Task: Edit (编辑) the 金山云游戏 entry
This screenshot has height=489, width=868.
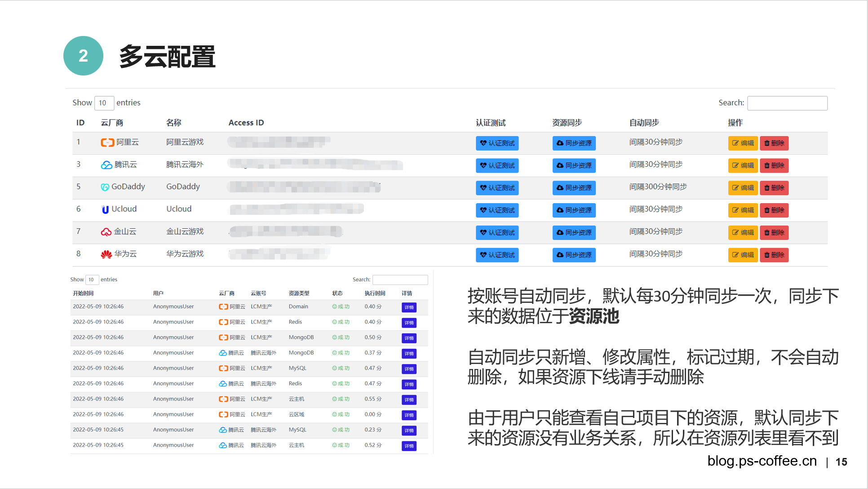Action: (743, 232)
